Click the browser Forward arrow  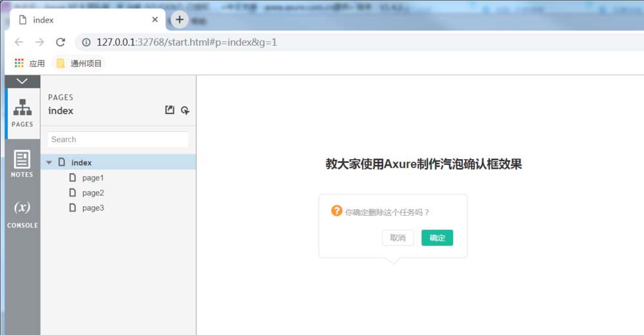(39, 42)
